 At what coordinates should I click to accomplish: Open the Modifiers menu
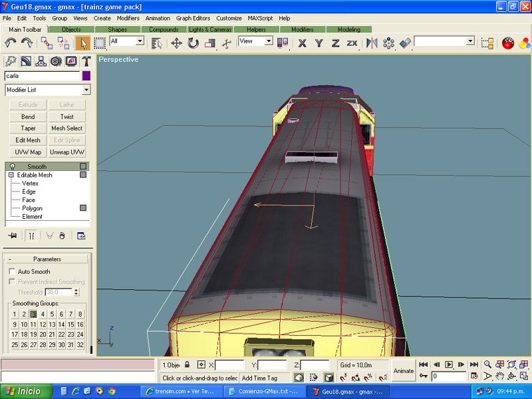(128, 18)
